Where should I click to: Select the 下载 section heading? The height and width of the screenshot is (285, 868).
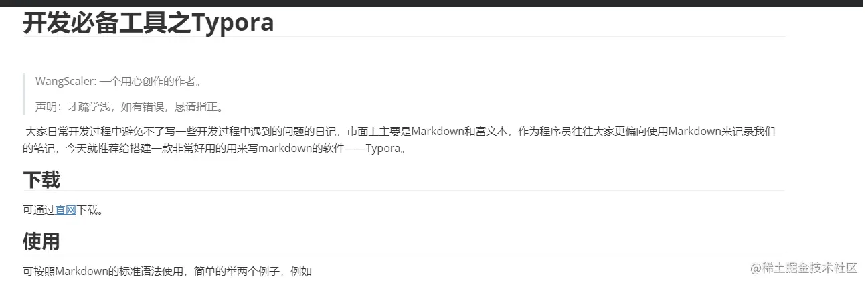(x=41, y=179)
